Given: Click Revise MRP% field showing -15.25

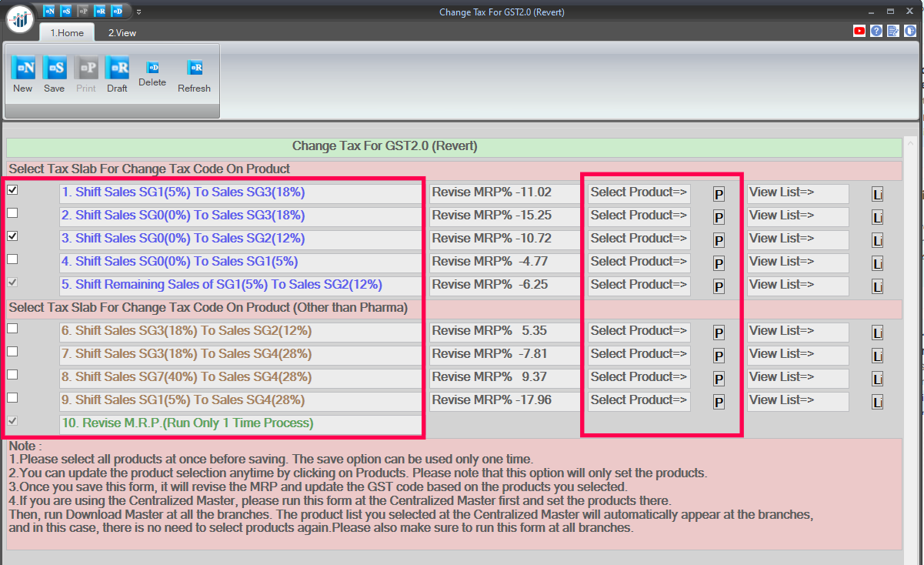Looking at the screenshot, I should [x=504, y=216].
